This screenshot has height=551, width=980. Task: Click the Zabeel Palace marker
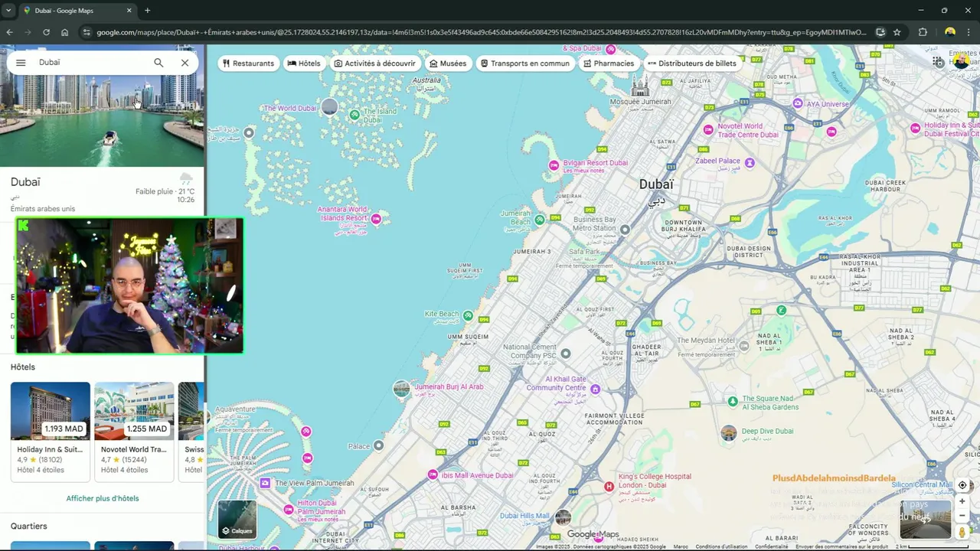750,162
